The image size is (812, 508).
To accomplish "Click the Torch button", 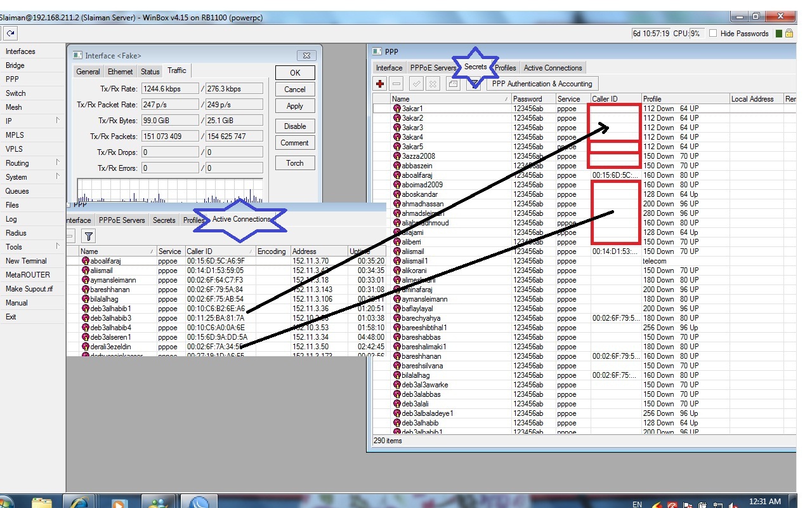I will [295, 163].
